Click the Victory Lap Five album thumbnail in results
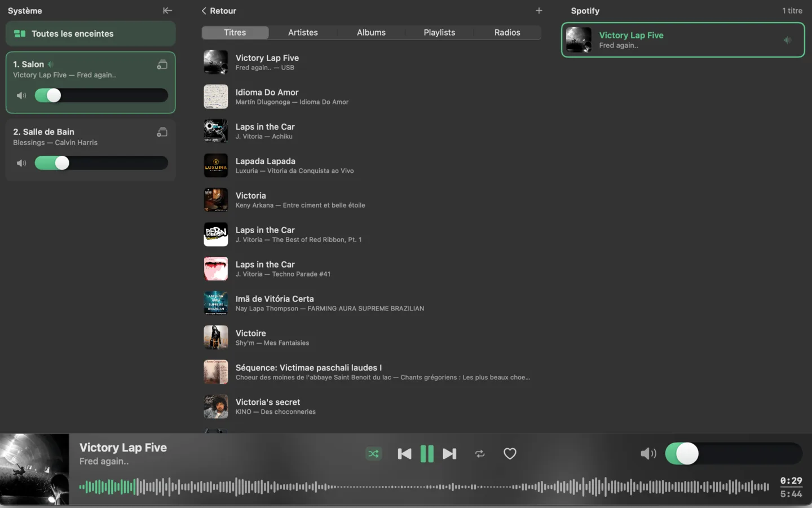Screen dimensions: 812x508 coord(215,62)
